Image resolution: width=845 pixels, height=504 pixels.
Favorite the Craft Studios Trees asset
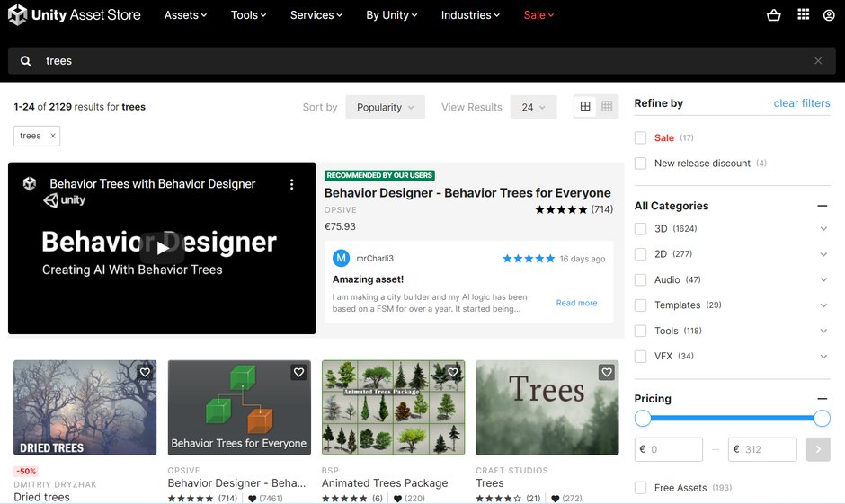tap(607, 372)
